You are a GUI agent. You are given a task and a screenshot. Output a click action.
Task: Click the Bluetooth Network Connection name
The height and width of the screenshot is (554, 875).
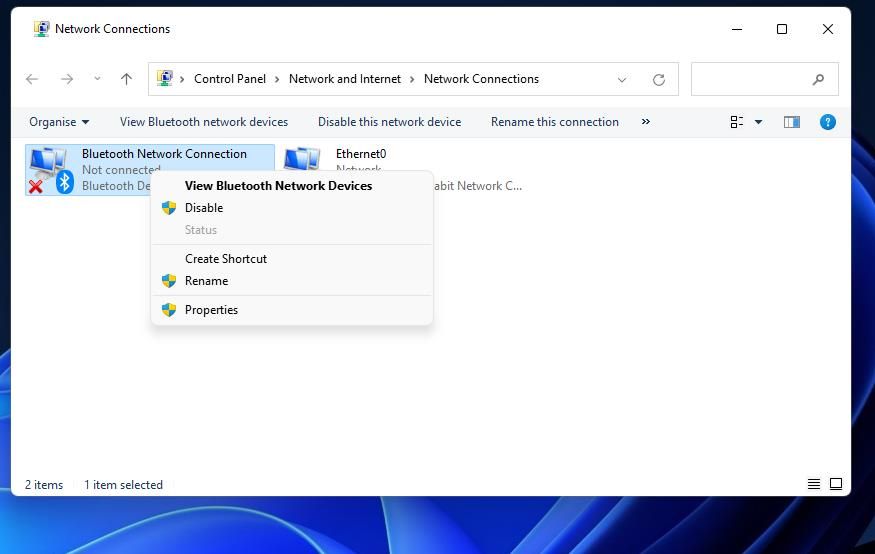[x=164, y=154]
